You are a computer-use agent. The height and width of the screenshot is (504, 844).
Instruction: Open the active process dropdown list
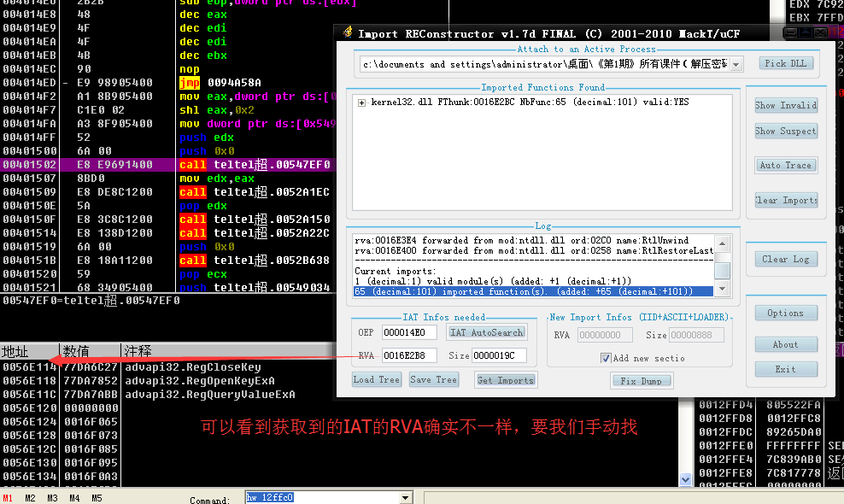(736, 64)
